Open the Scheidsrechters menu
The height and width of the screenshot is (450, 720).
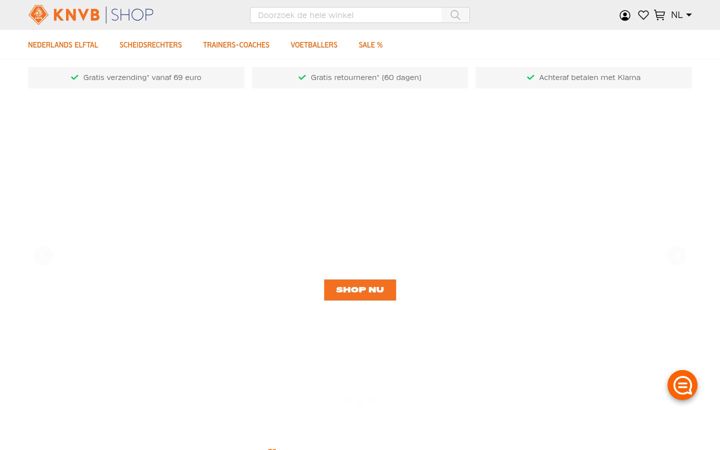pyautogui.click(x=151, y=45)
